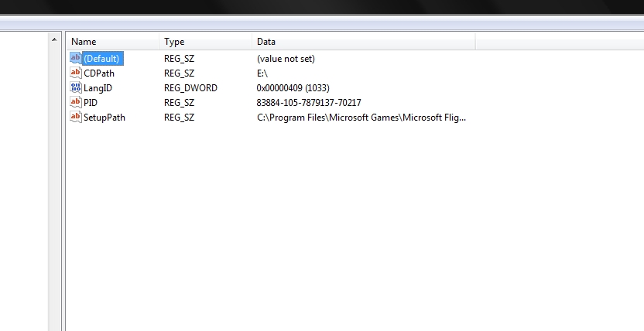This screenshot has width=644, height=331.
Task: Click the '(value not set)' data cell
Action: click(x=286, y=59)
